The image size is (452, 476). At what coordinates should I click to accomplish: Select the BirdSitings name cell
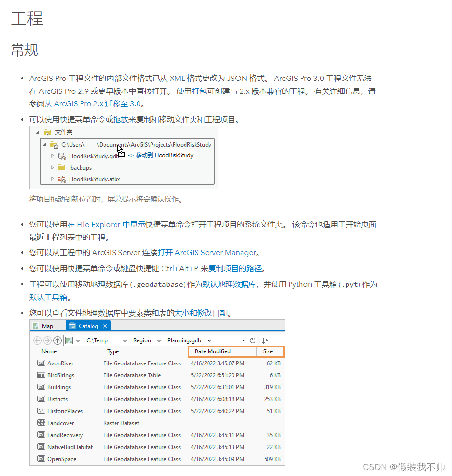(x=61, y=375)
